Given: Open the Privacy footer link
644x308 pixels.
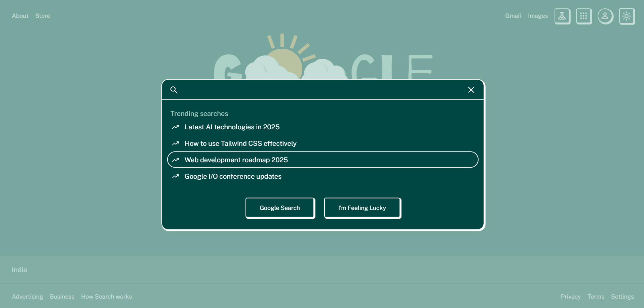Looking at the screenshot, I should point(571,297).
